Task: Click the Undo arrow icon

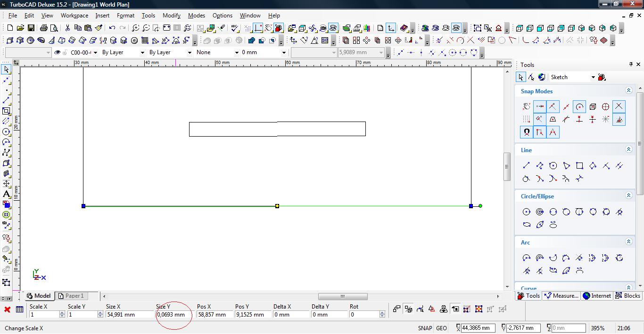Action: [112, 28]
